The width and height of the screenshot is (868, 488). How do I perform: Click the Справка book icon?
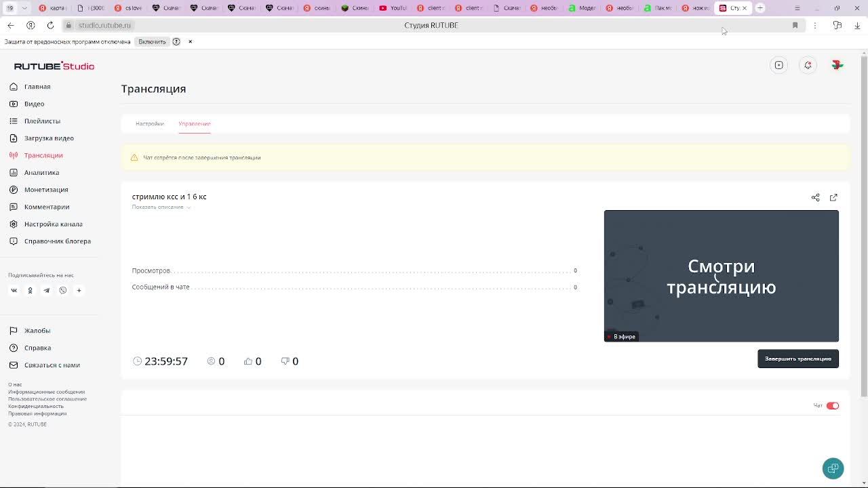(x=13, y=348)
